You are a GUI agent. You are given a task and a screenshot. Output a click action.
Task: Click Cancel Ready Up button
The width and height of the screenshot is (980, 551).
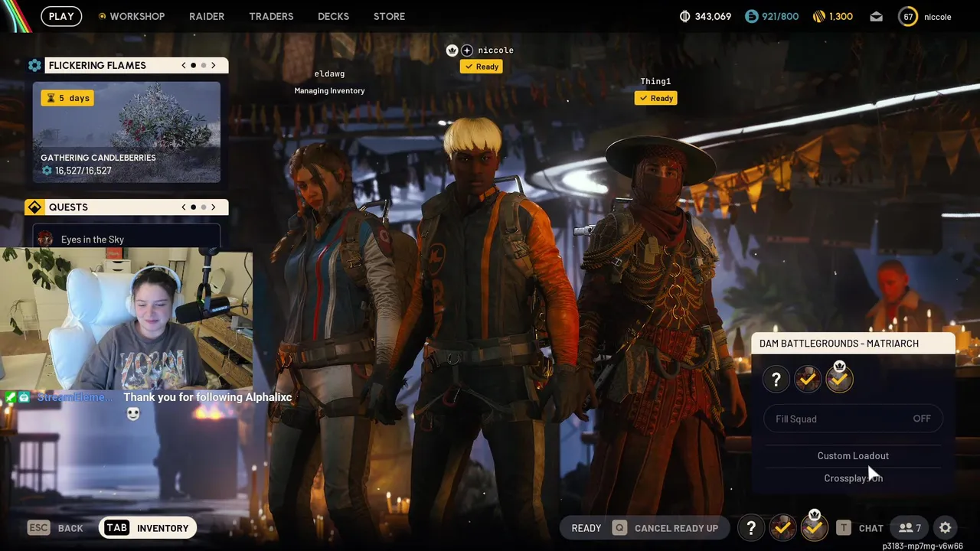tap(668, 528)
